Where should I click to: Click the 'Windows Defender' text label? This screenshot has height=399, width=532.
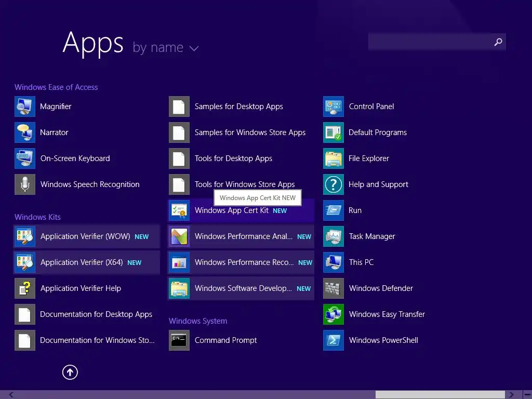point(381,288)
